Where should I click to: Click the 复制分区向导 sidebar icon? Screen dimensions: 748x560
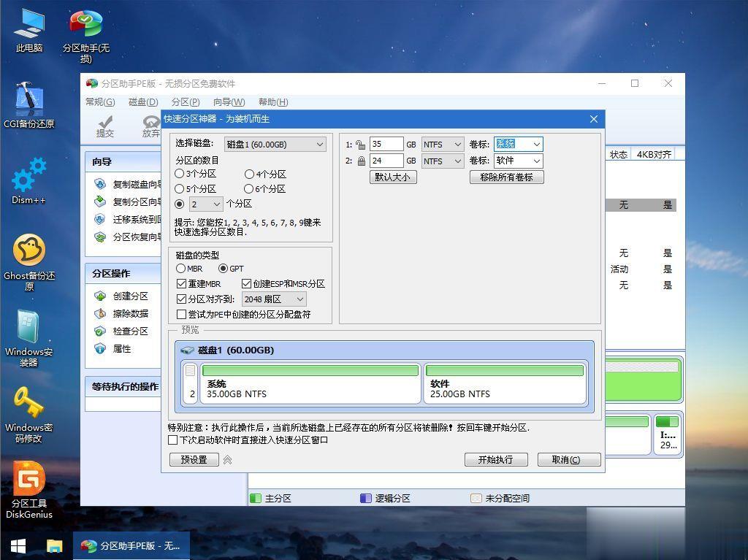(x=100, y=202)
